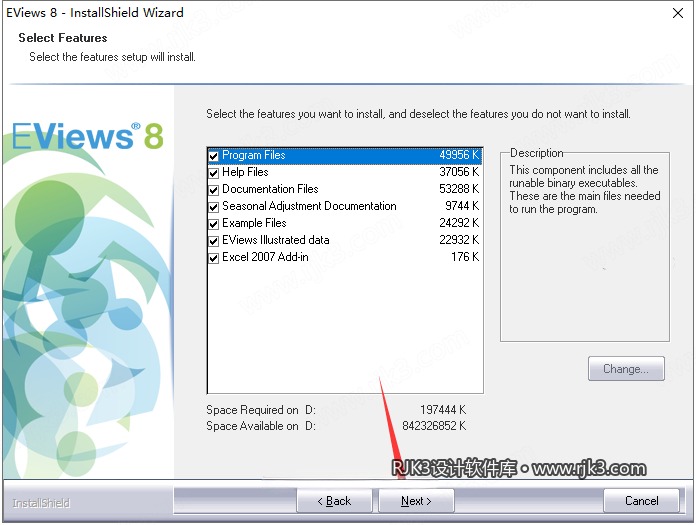
Task: Click the Space Available on D: label
Action: 261,426
